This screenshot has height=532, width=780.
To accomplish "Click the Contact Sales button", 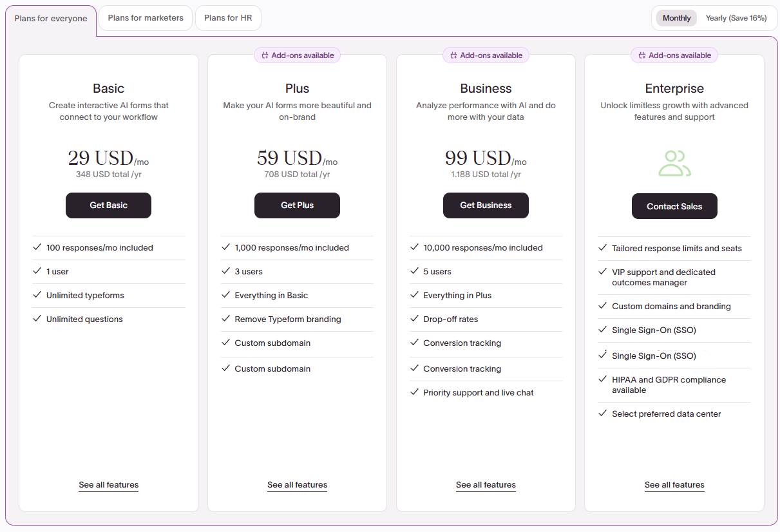I will click(674, 206).
